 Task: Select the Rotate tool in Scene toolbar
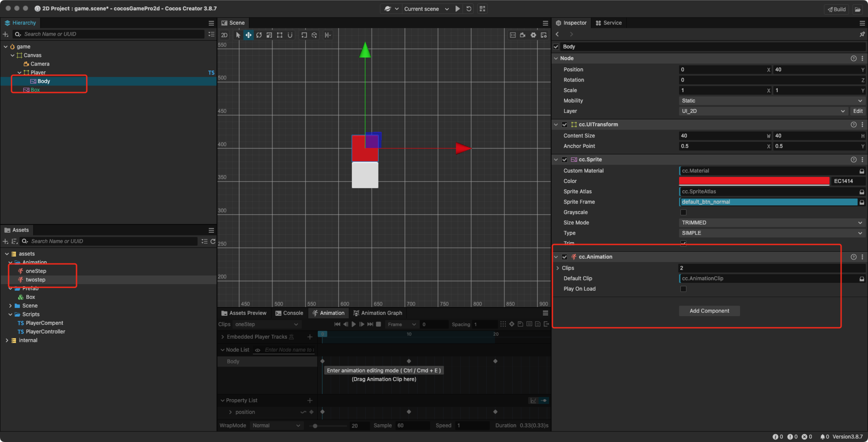coord(259,35)
